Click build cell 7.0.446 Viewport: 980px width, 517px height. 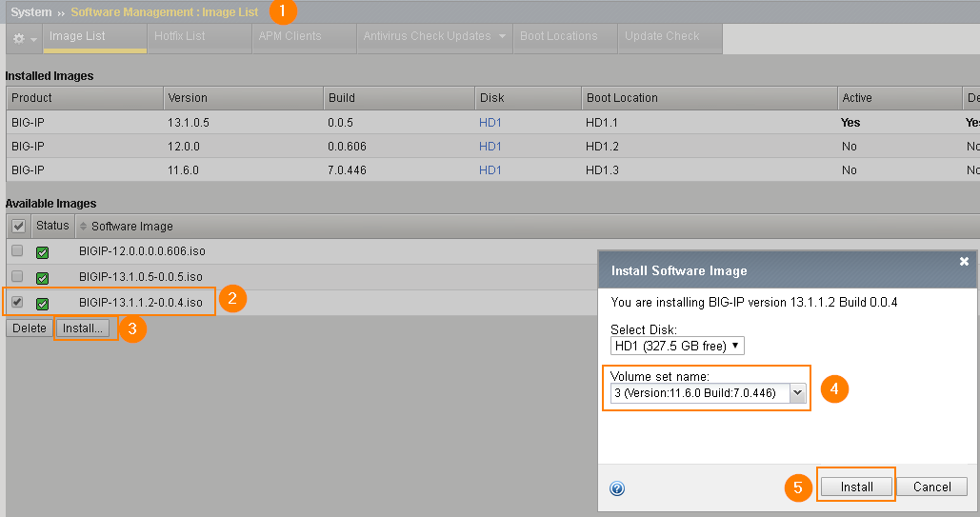click(347, 170)
